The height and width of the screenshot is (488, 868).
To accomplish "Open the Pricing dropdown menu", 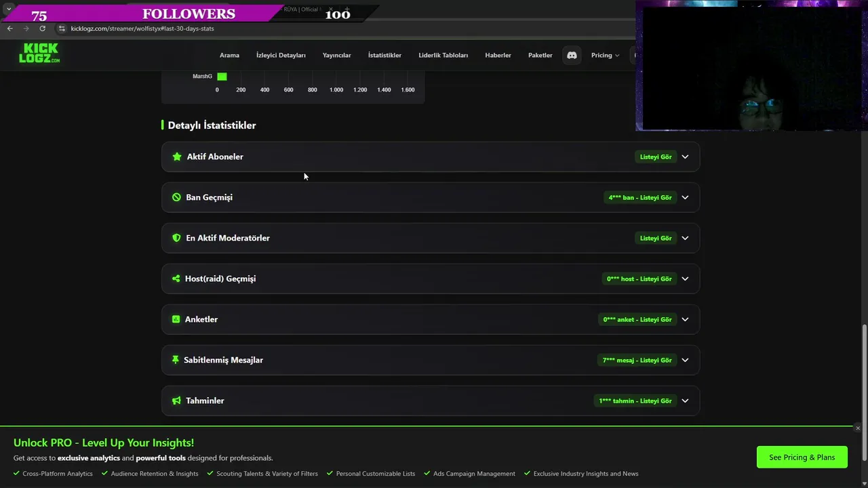I will click(x=605, y=55).
